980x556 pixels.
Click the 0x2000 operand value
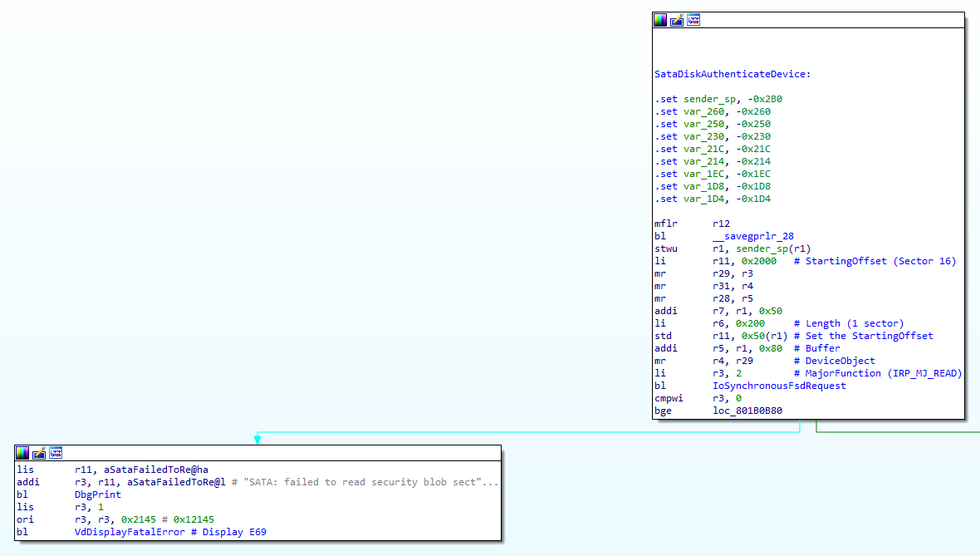click(759, 262)
